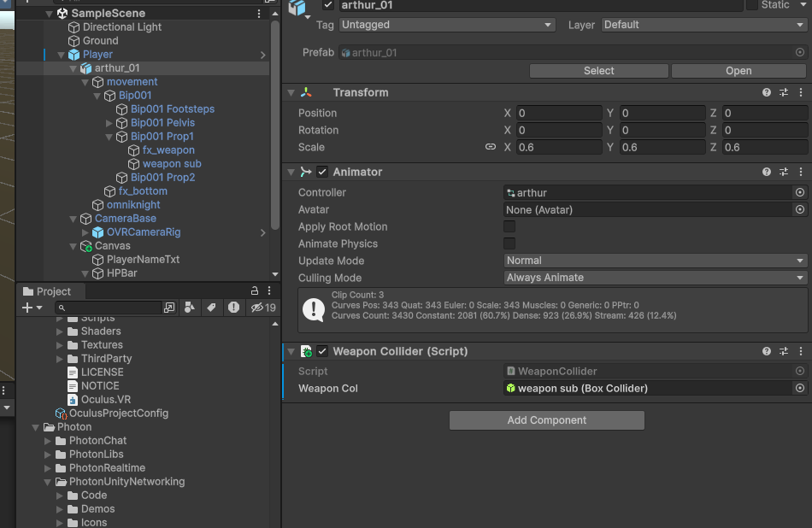Image resolution: width=812 pixels, height=528 pixels.
Task: Click the Position X input field
Action: (x=559, y=114)
